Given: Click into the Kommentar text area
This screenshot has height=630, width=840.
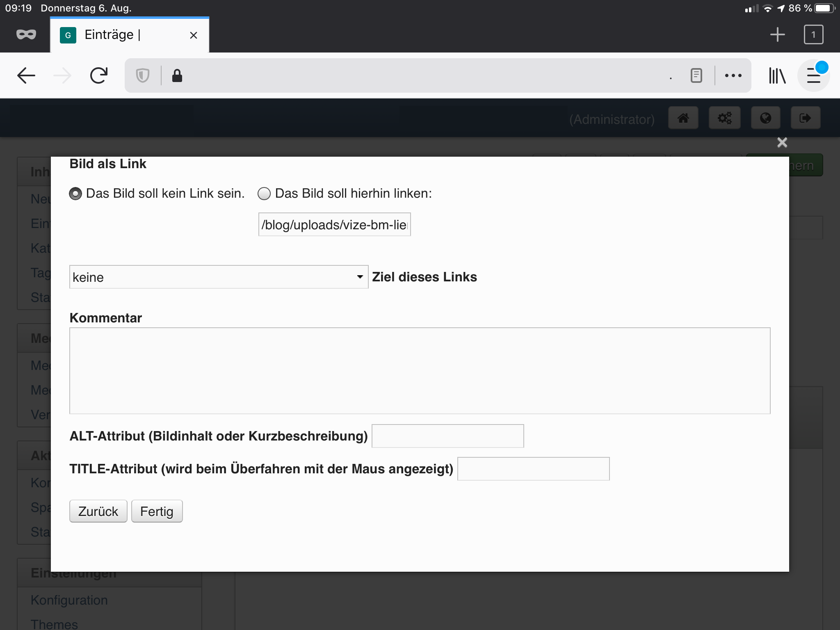Looking at the screenshot, I should (x=420, y=370).
